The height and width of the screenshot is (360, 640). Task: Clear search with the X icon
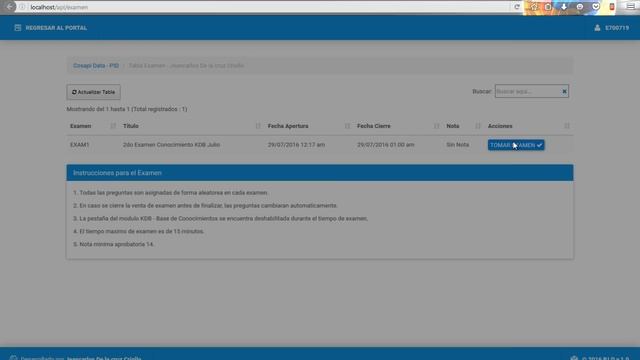pos(564,91)
